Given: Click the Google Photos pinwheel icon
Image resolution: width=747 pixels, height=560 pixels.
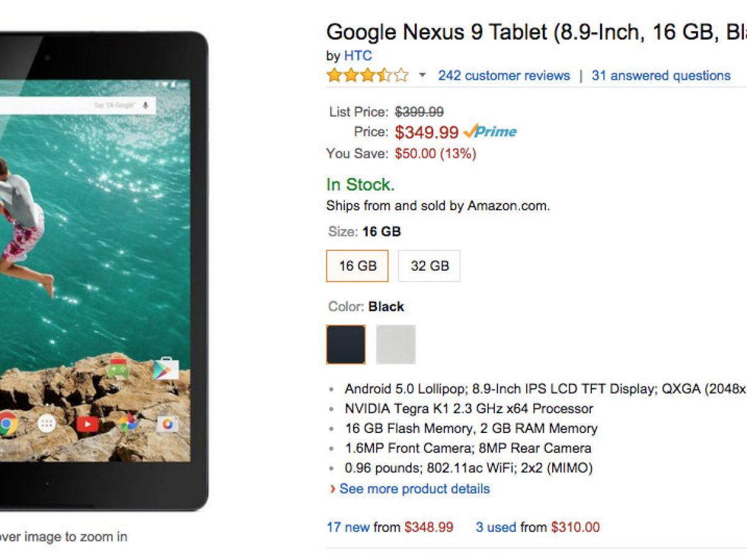Looking at the screenshot, I should 128,423.
